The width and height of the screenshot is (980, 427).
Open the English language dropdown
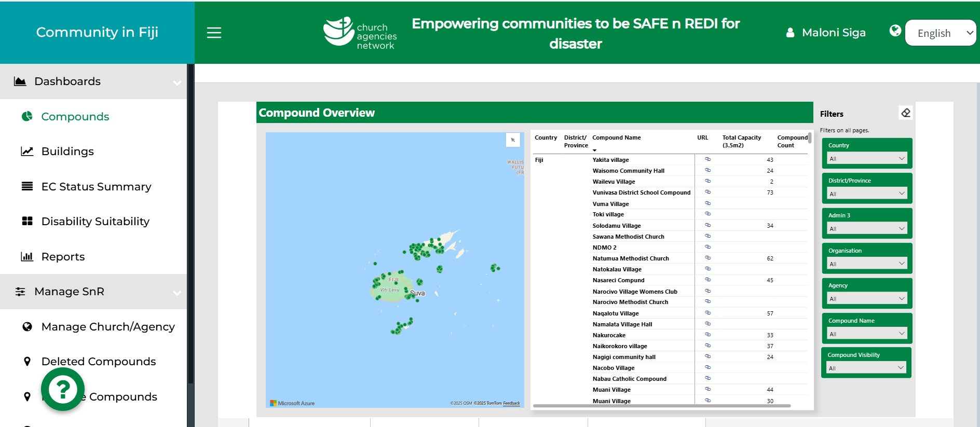click(x=941, y=33)
